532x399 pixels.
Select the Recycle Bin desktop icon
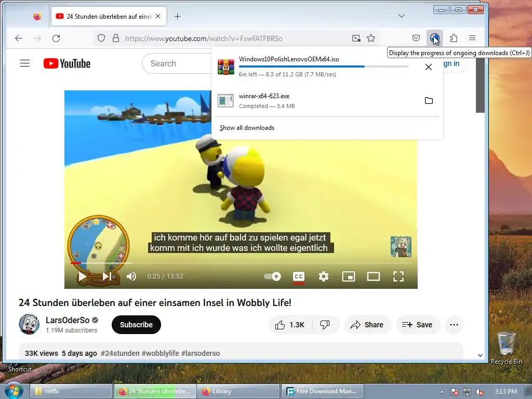506,348
